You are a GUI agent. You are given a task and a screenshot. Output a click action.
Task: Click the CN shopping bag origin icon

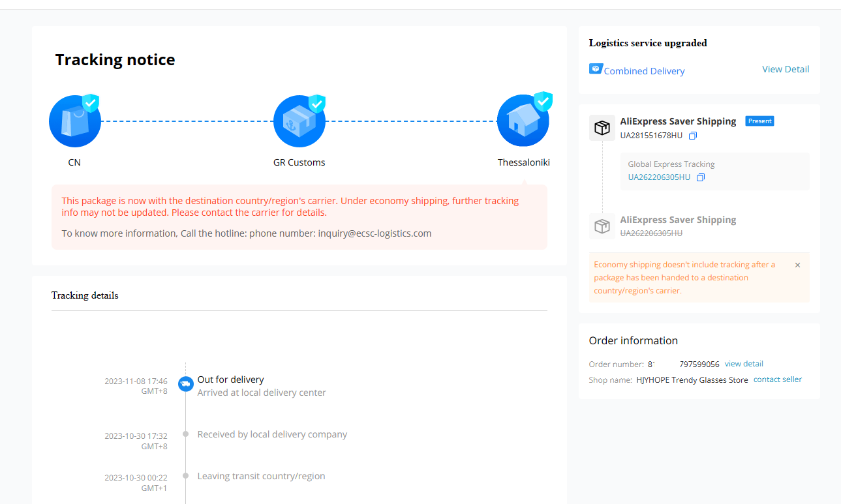(75, 121)
